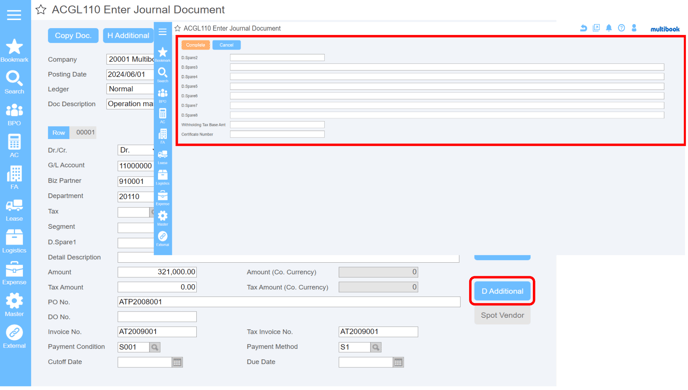The width and height of the screenshot is (688, 390).
Task: Open Master gear settings in the main sidebar
Action: (x=14, y=305)
